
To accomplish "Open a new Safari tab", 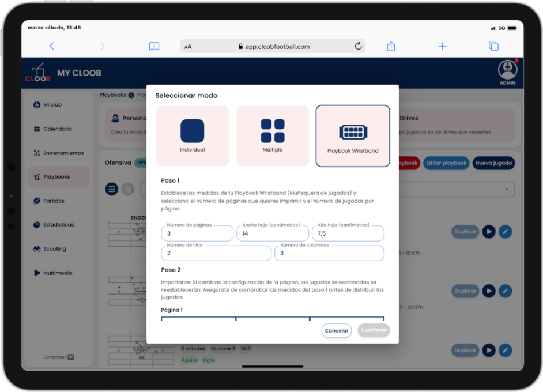I will point(442,46).
